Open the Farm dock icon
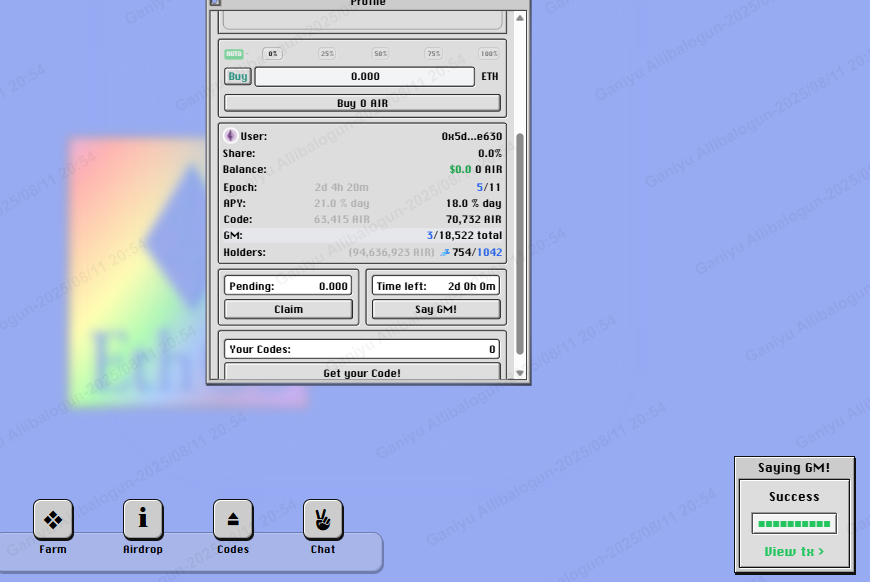Image resolution: width=870 pixels, height=582 pixels. click(53, 520)
